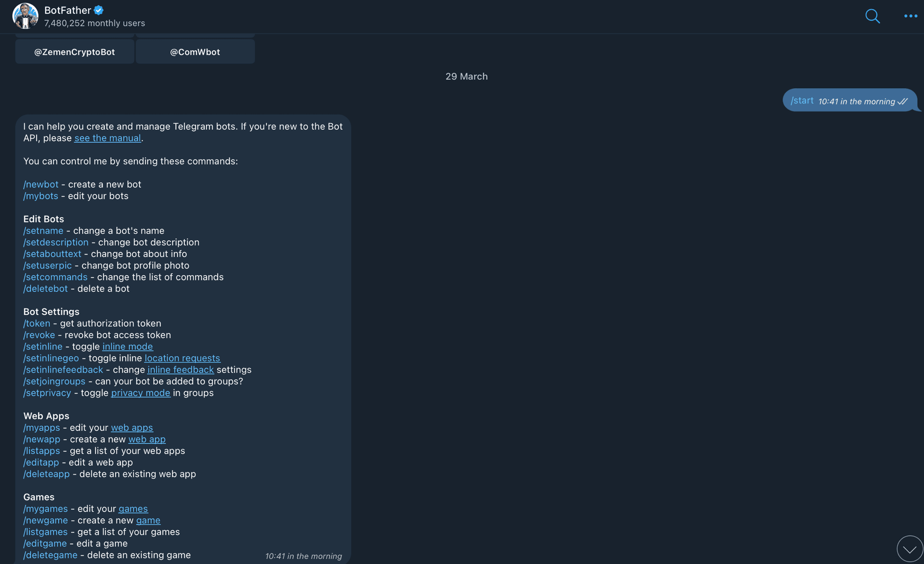This screenshot has height=564, width=924.
Task: Click the /setname command
Action: coord(43,231)
